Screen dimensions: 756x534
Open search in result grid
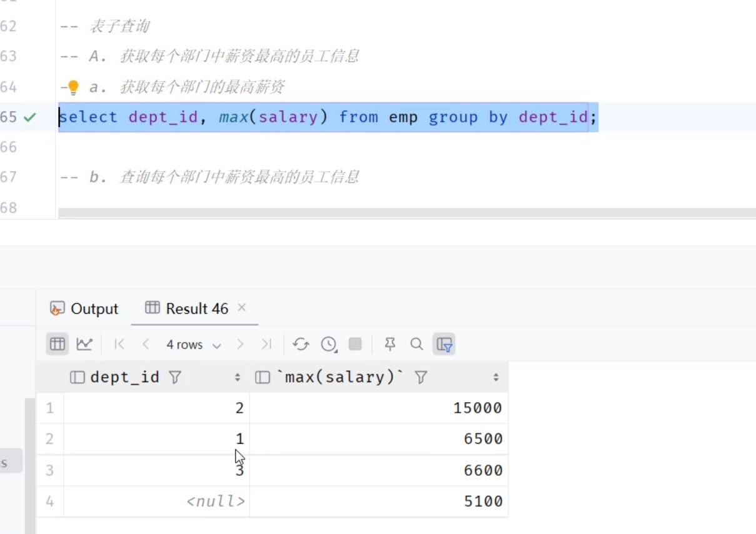(x=416, y=344)
